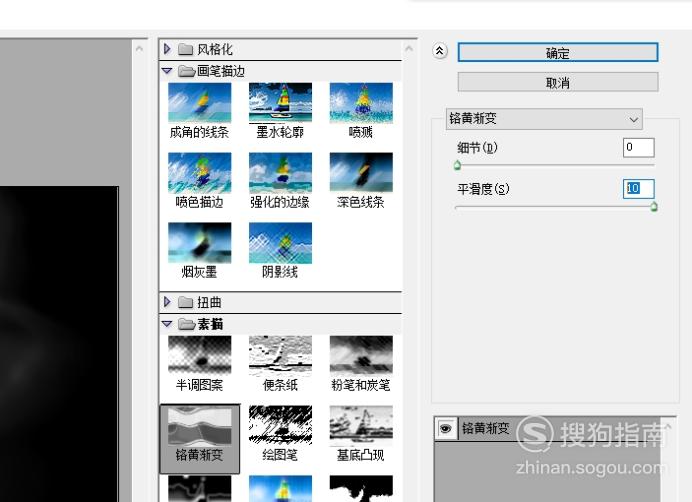Select the 成角的线条 filter thumbnail
This screenshot has width=692, height=502.
(199, 102)
